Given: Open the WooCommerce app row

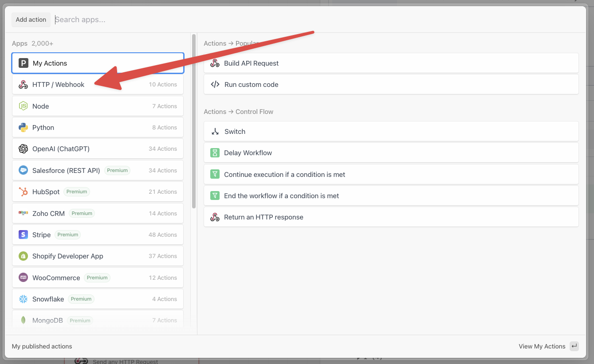Looking at the screenshot, I should (98, 278).
